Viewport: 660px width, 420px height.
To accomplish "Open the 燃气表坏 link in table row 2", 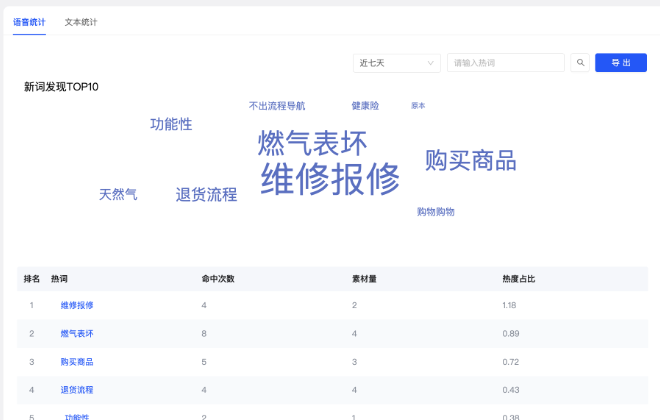I will click(x=77, y=333).
